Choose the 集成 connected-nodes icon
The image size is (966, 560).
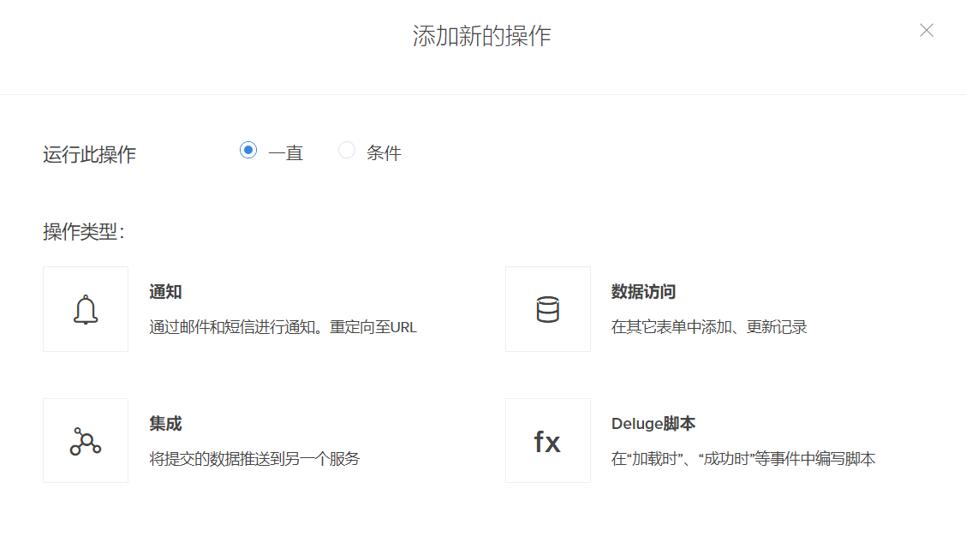tap(86, 441)
